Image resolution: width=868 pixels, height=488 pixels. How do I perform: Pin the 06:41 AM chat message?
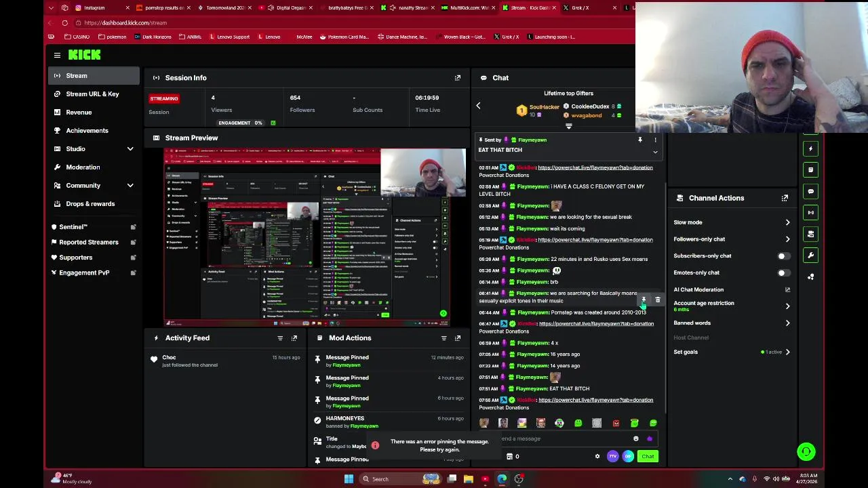click(644, 300)
